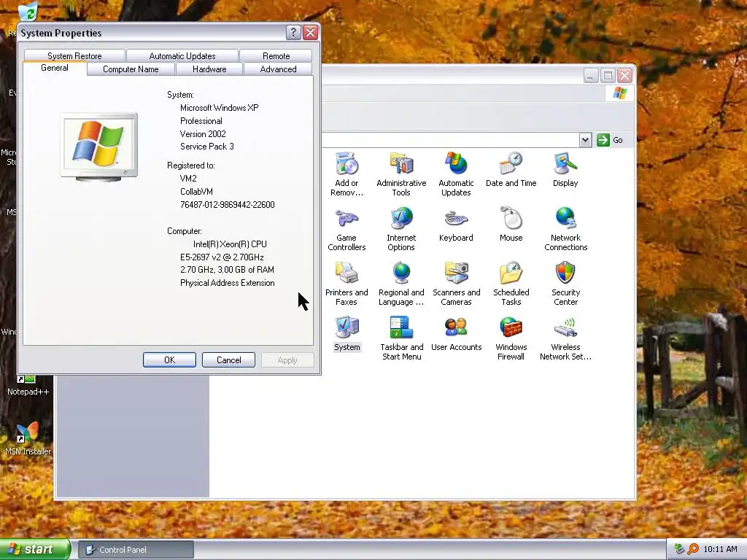Image resolution: width=747 pixels, height=560 pixels.
Task: Click the network status tray icon
Action: click(679, 549)
